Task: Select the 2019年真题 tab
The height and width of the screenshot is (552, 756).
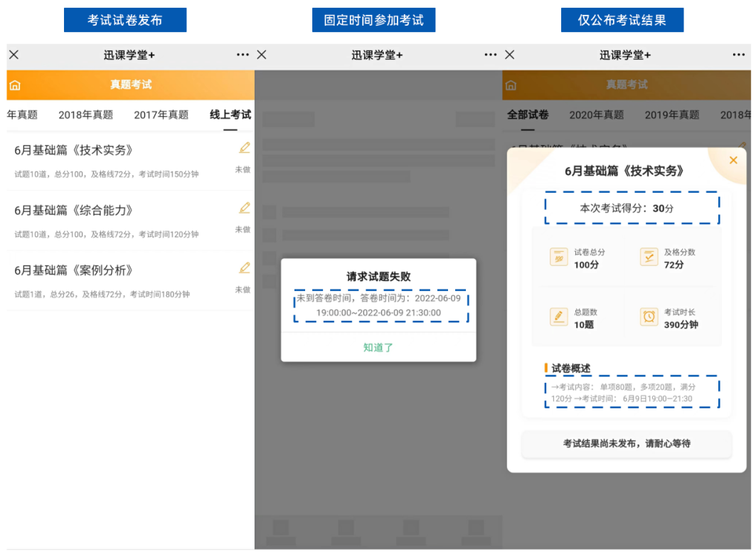Action: (672, 115)
